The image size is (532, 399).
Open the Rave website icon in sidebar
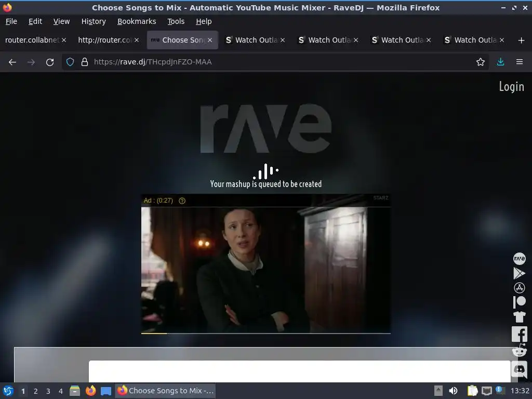tap(519, 259)
